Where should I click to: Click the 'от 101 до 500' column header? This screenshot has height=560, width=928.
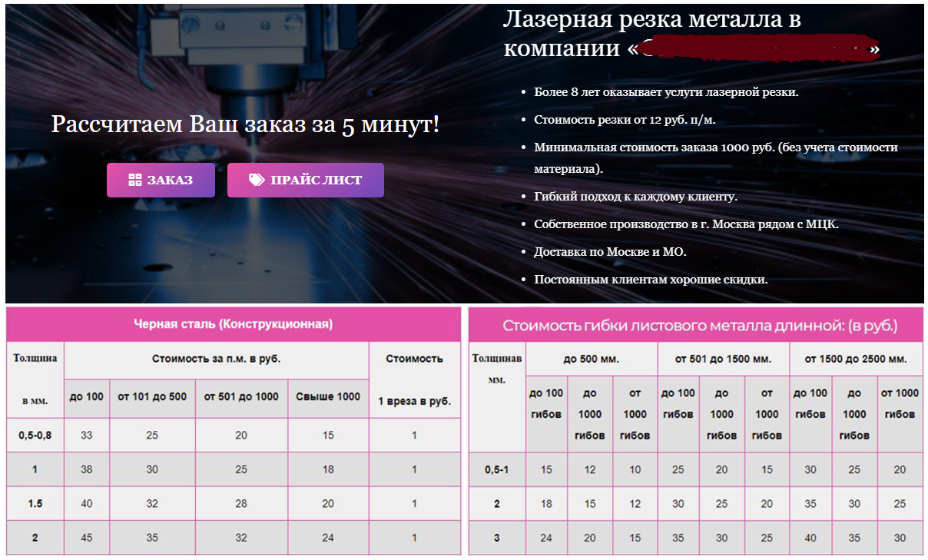click(x=152, y=396)
